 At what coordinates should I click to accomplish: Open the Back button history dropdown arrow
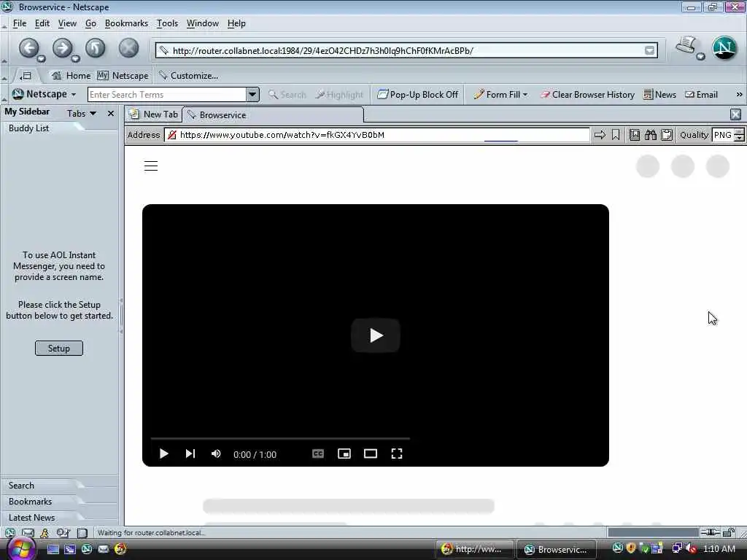(42, 58)
